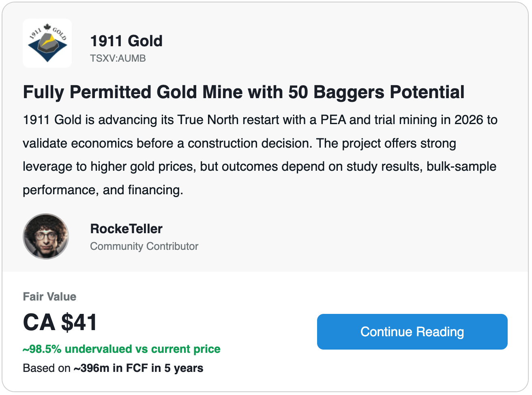Open the 1911 Gold company name
This screenshot has height=395, width=532.
point(126,41)
